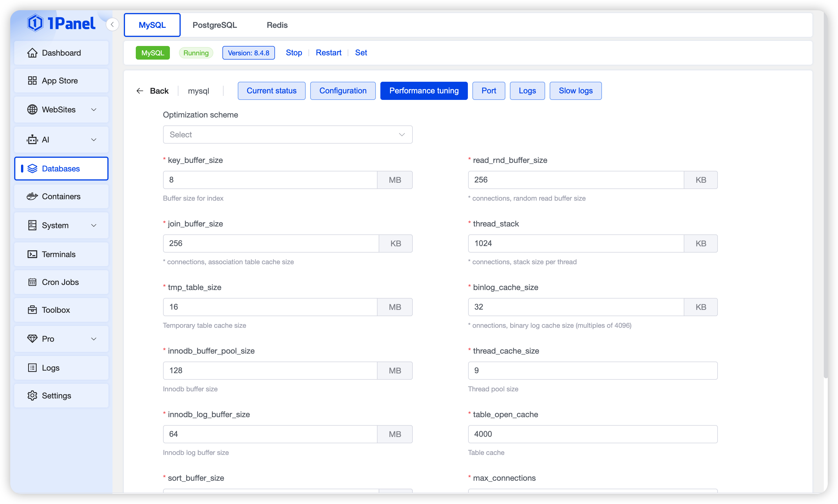Click the Settings gear icon
Image resolution: width=838 pixels, height=504 pixels.
click(x=32, y=396)
